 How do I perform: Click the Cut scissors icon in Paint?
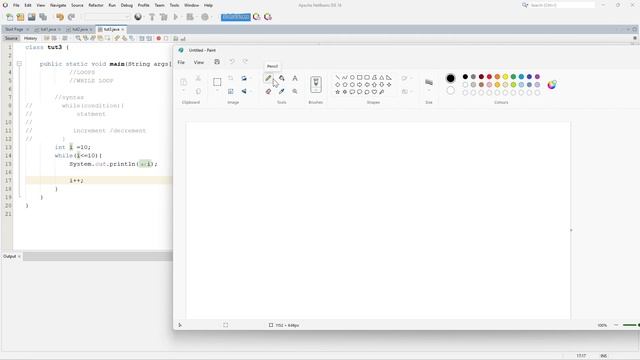pyautogui.click(x=198, y=78)
